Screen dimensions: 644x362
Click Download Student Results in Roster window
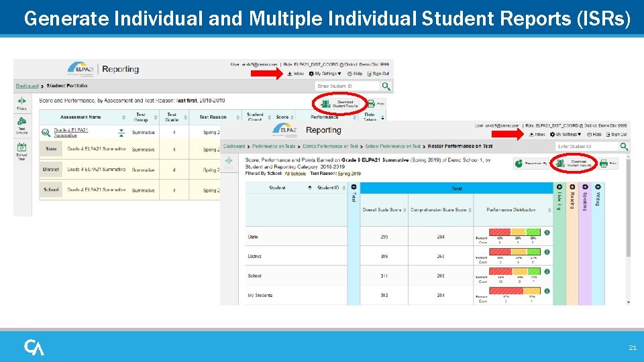click(x=573, y=164)
